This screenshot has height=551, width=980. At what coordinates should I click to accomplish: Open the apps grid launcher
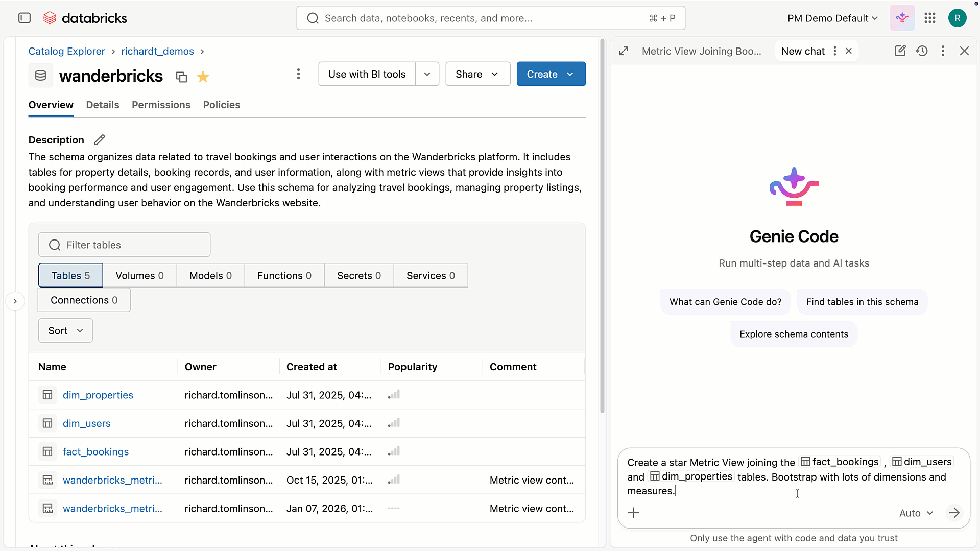click(930, 18)
